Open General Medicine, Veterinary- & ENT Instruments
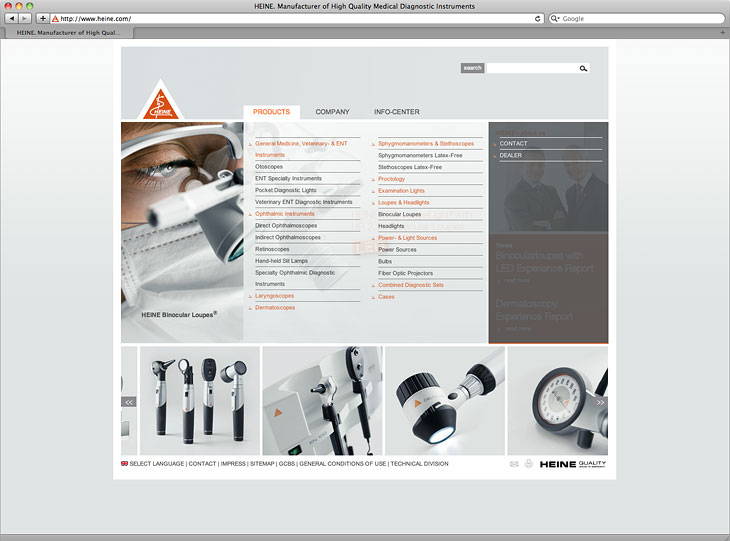The width and height of the screenshot is (730, 541). 302,149
